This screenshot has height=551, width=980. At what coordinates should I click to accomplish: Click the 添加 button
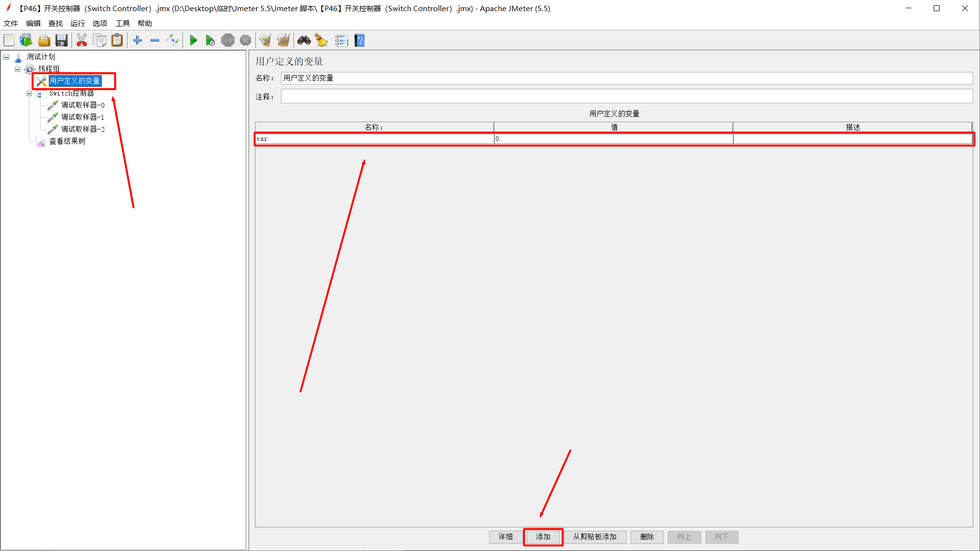point(543,537)
